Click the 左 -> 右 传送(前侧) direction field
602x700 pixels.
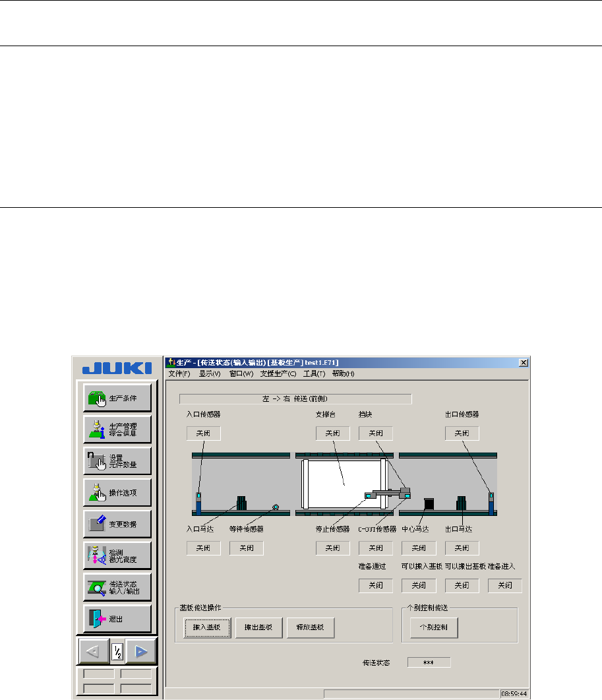coord(295,398)
